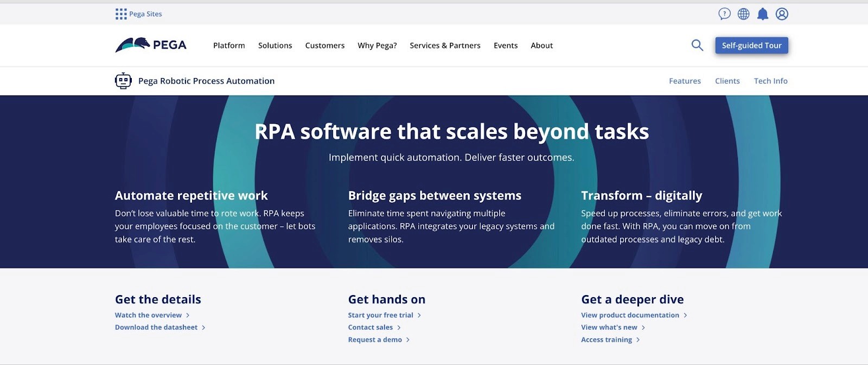Click the arrow after Download the datasheet
Image resolution: width=868 pixels, height=365 pixels.
(x=203, y=328)
